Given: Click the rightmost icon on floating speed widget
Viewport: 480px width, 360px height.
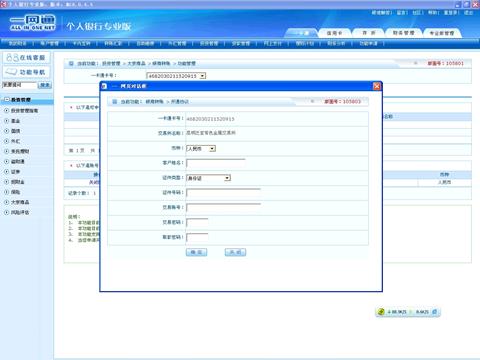Looking at the screenshot, I should pos(435,312).
